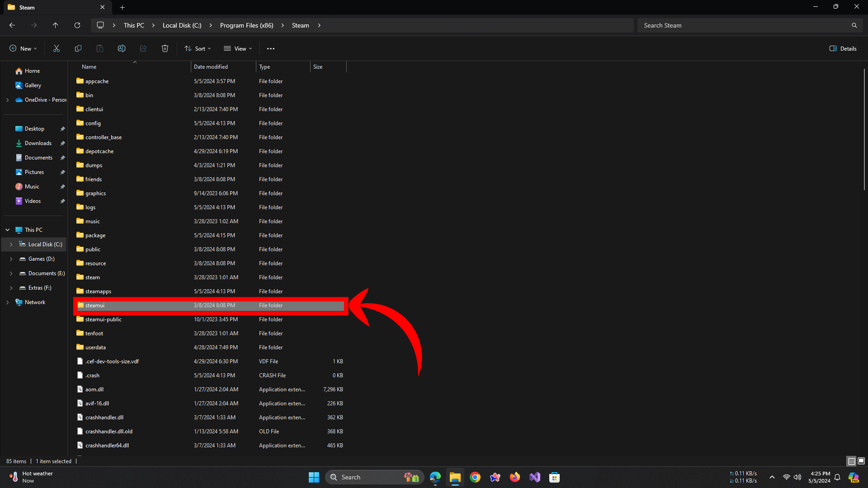Click the Refresh button in navigation bar
This screenshot has width=868, height=488.
point(77,25)
